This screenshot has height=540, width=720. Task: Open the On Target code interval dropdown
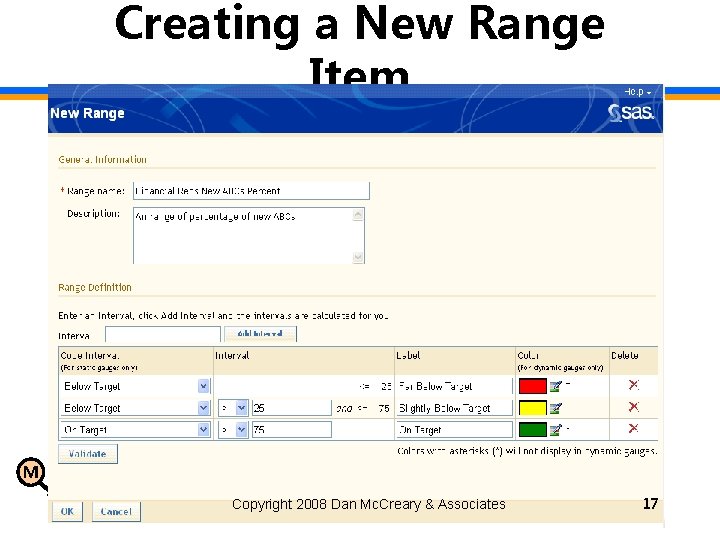coord(203,429)
